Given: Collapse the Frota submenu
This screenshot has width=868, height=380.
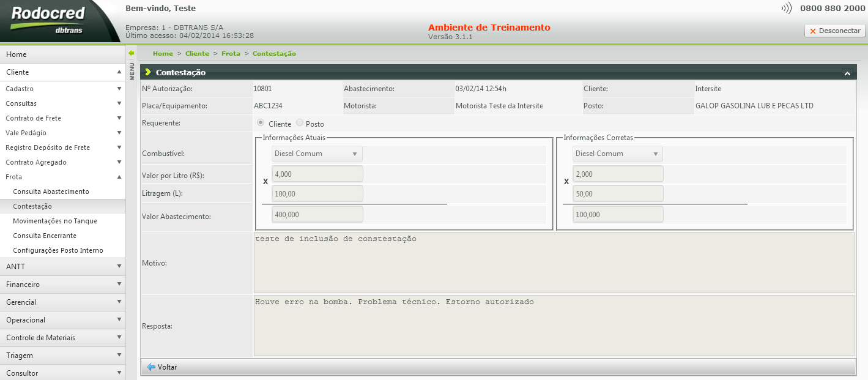Looking at the screenshot, I should click(x=62, y=177).
